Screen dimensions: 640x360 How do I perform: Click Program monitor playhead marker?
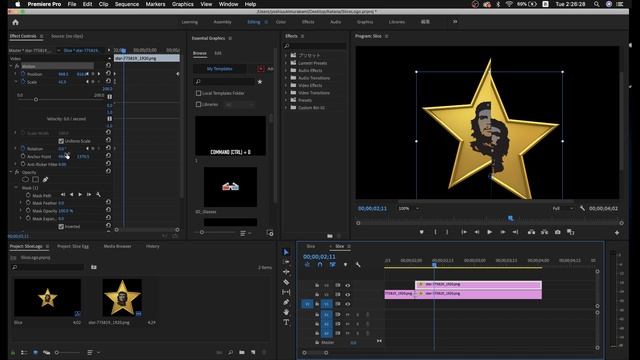tap(510, 218)
